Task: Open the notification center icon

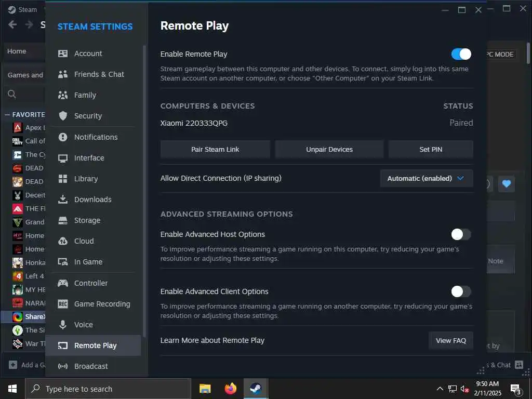Action: (x=515, y=390)
